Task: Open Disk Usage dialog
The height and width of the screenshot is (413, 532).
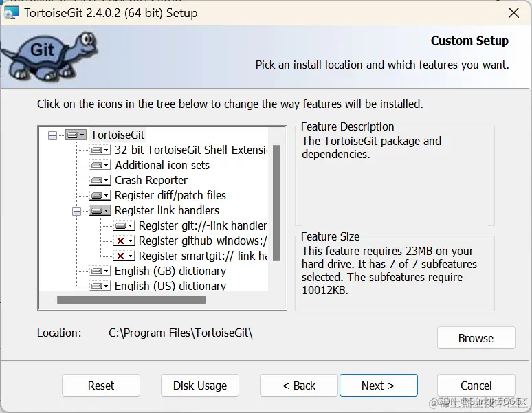Action: [x=200, y=386]
